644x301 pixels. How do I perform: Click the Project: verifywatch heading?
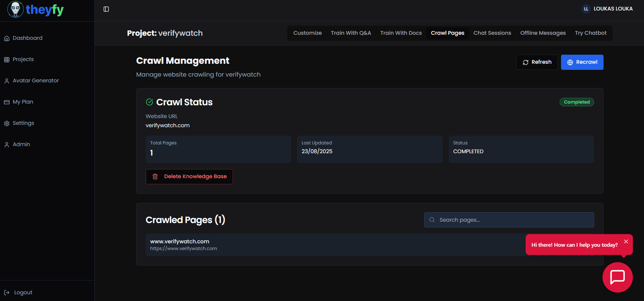[165, 33]
